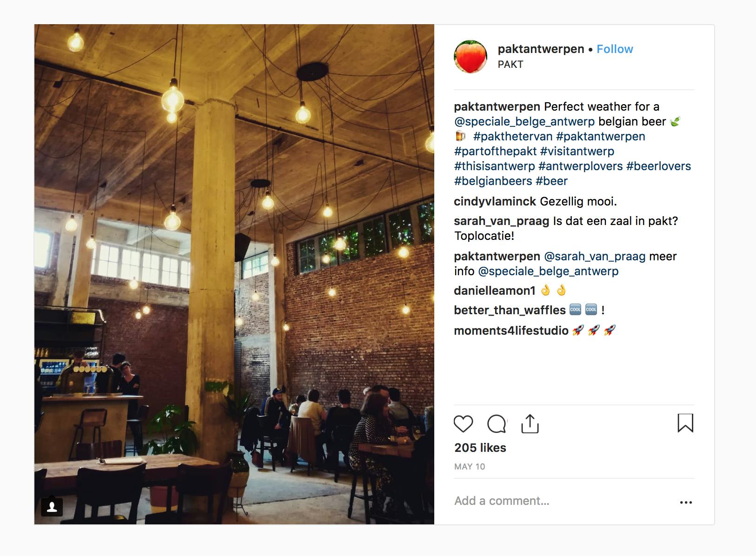This screenshot has width=756, height=556.
Task: Show tagged people icon on photo
Action: 52,507
